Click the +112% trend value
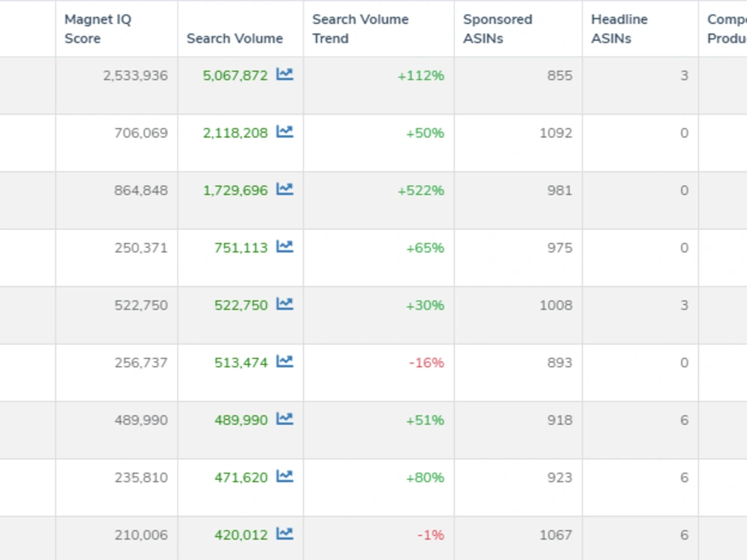Viewport: 747px width, 560px height. coord(421,75)
